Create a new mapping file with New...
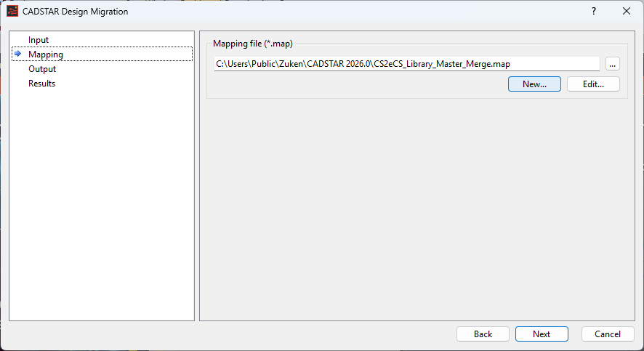The width and height of the screenshot is (644, 351). coord(534,84)
